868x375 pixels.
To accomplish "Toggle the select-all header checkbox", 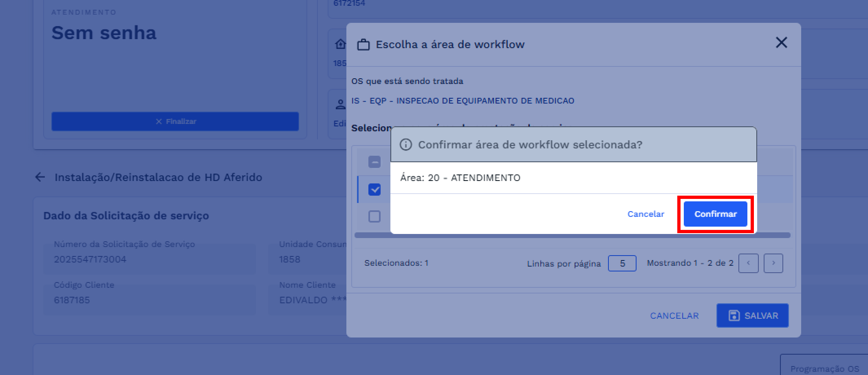I will 374,162.
